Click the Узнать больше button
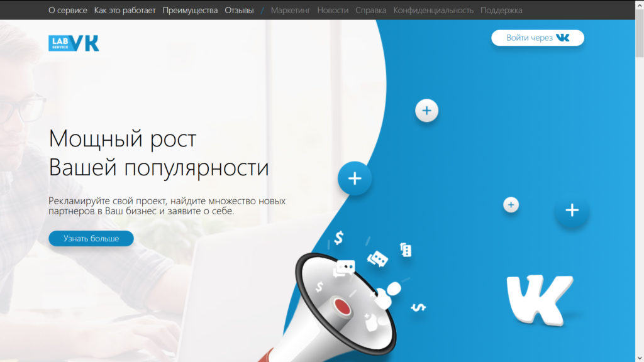The image size is (644, 362). pos(91,238)
